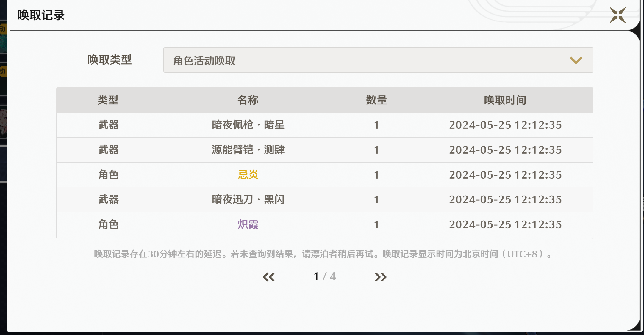Go to next page of records

click(380, 277)
